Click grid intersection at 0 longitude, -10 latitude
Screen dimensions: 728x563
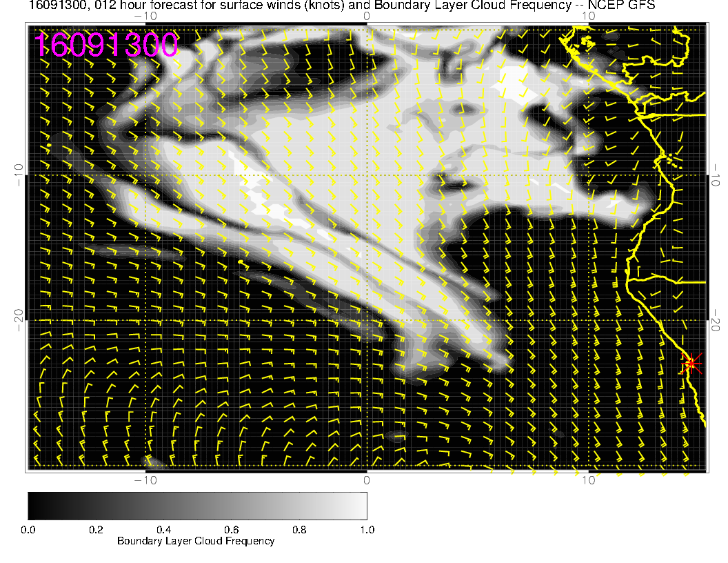point(367,175)
